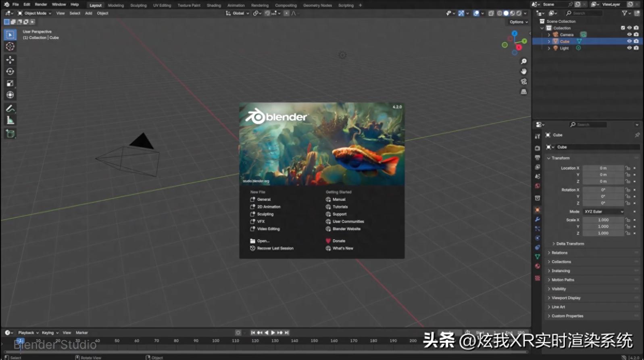The image size is (644, 360).
Task: Toggle Collection eye visibility
Action: click(629, 28)
